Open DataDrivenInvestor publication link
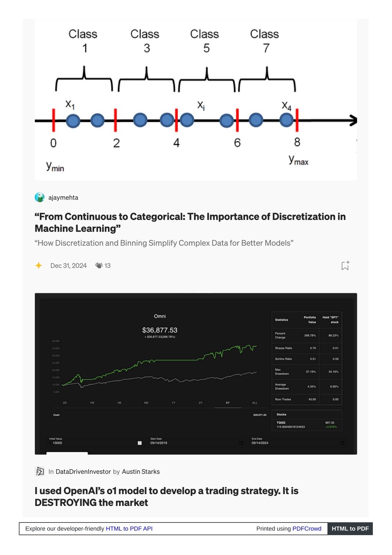392x555 pixels. click(x=83, y=471)
